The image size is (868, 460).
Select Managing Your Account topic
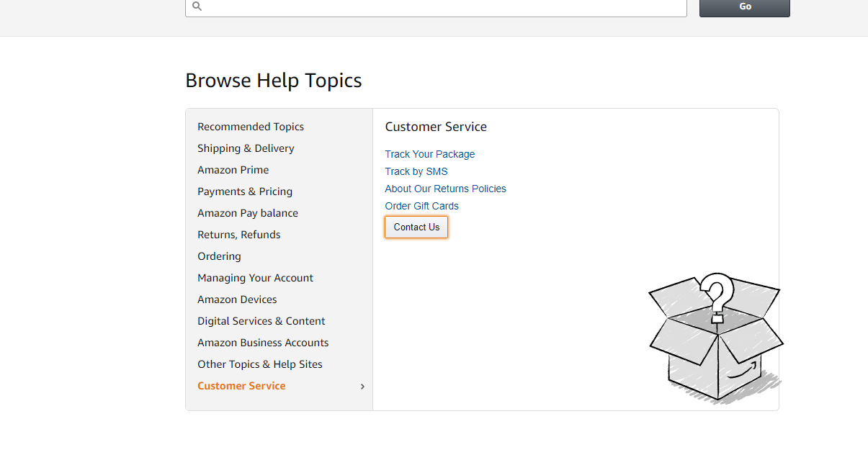tap(256, 278)
